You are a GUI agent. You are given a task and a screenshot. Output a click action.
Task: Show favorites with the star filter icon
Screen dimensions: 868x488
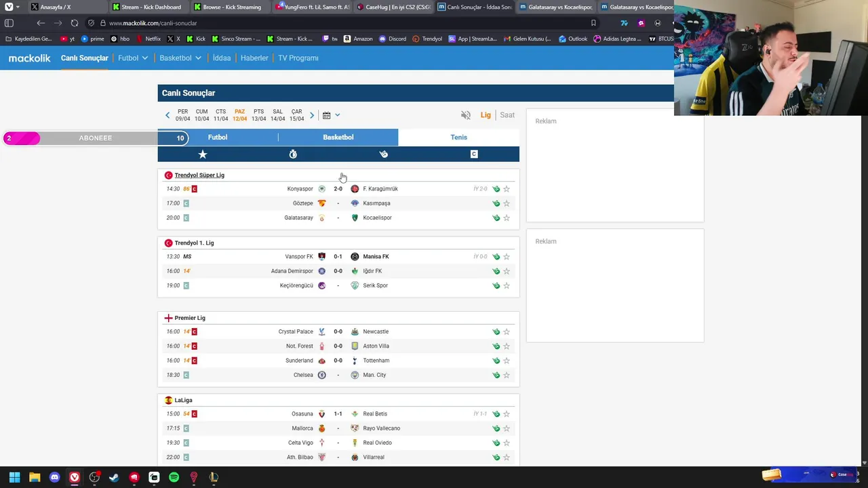click(202, 155)
